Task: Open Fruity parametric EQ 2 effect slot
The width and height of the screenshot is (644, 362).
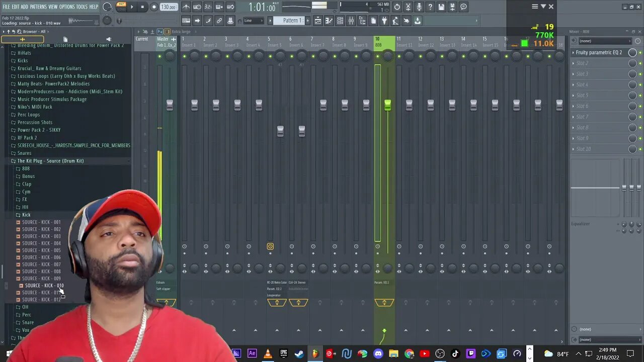Action: (x=599, y=52)
